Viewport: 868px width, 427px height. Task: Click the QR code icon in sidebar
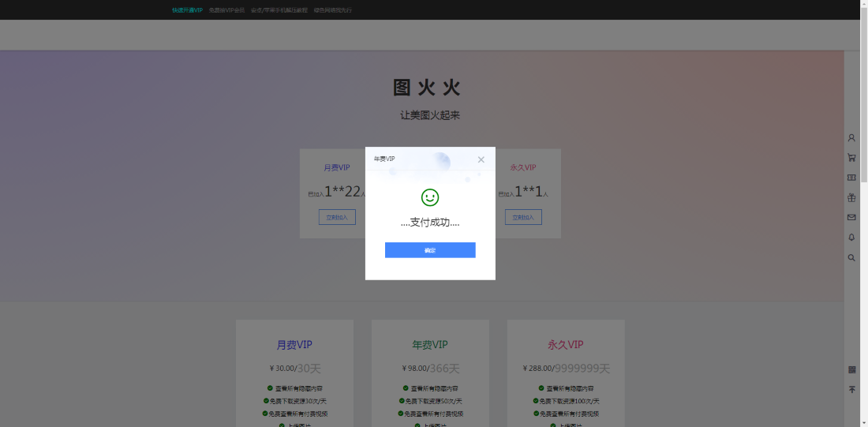point(851,369)
